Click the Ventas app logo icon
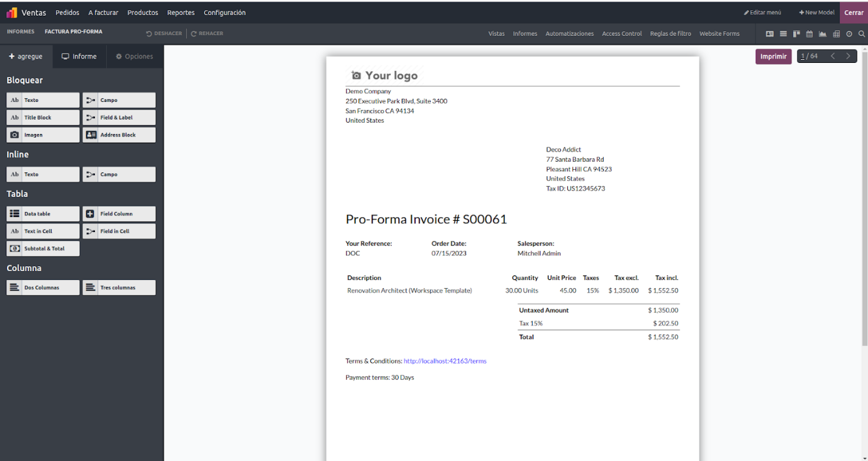This screenshot has height=461, width=868. [x=12, y=13]
